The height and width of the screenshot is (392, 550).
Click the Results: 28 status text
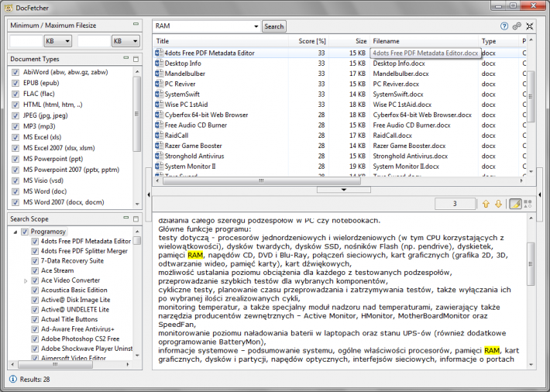coord(35,379)
